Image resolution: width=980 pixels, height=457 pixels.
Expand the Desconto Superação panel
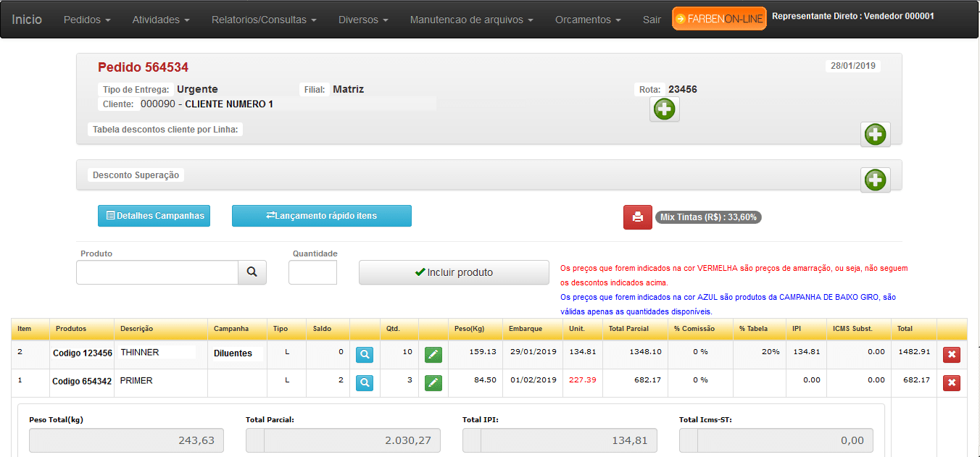pyautogui.click(x=875, y=180)
